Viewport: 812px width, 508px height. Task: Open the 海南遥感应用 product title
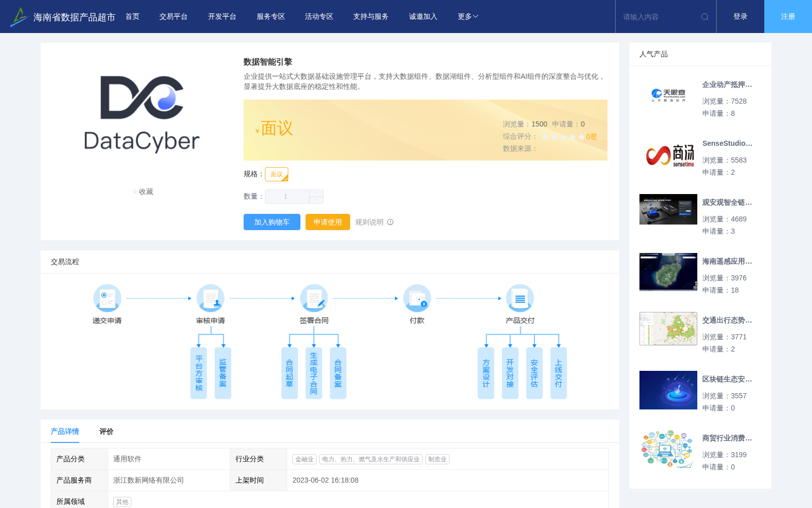pyautogui.click(x=727, y=262)
